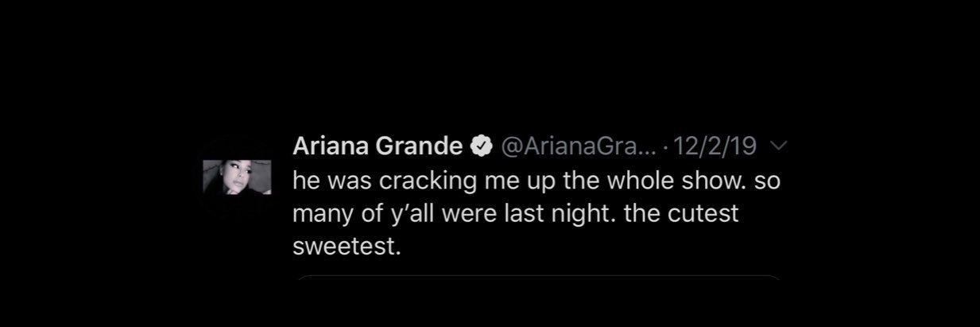Click the word 'he' starting the tweet

(304, 181)
